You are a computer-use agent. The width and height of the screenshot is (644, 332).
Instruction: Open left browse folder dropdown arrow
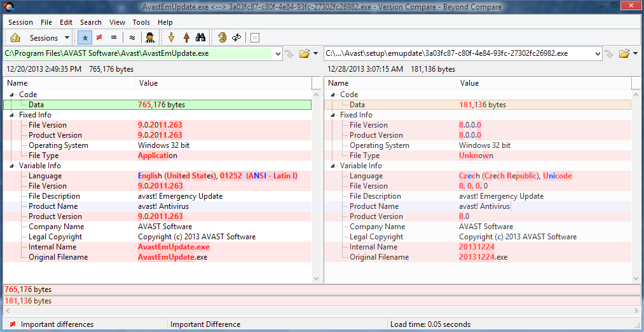click(x=315, y=53)
